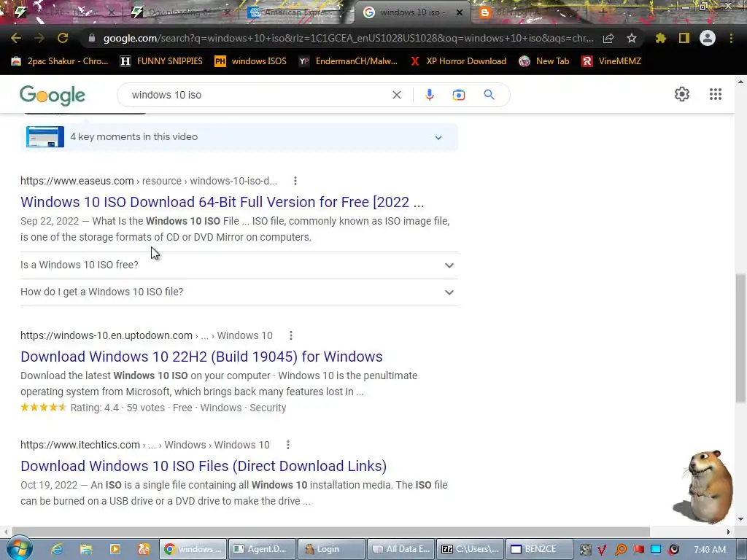Open Windows Explorer folder on taskbar
This screenshot has width=747, height=560.
[x=86, y=549]
